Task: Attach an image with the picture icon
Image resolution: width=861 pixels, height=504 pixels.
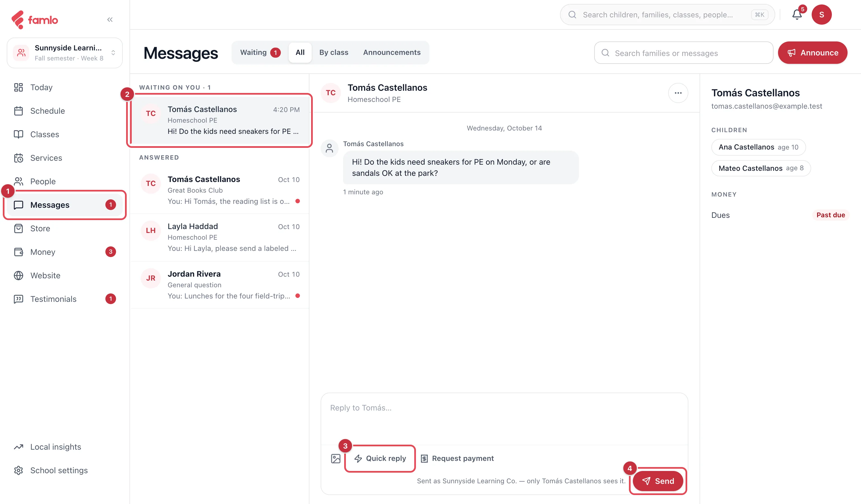Action: click(335, 459)
